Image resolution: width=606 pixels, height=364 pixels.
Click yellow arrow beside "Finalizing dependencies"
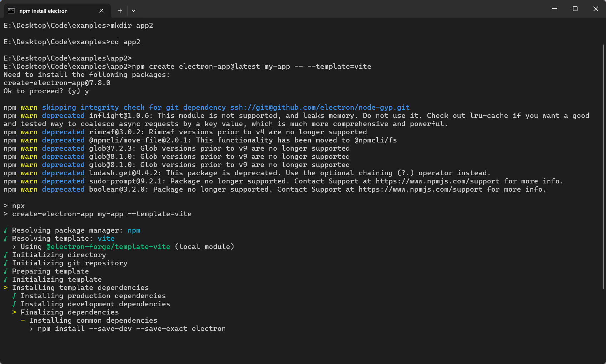coord(14,312)
